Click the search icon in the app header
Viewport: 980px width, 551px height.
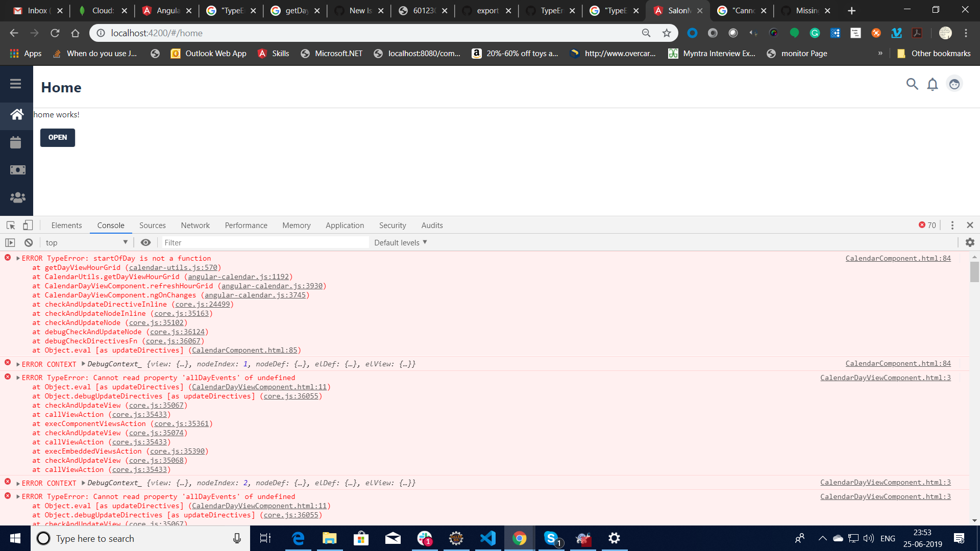point(912,84)
